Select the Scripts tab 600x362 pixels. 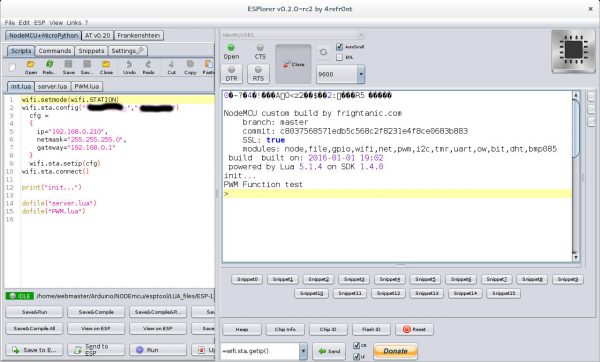coord(21,51)
